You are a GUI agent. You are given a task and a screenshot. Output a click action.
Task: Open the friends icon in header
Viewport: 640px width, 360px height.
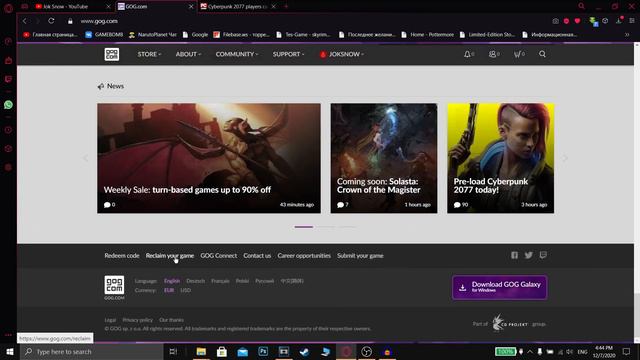tap(493, 54)
